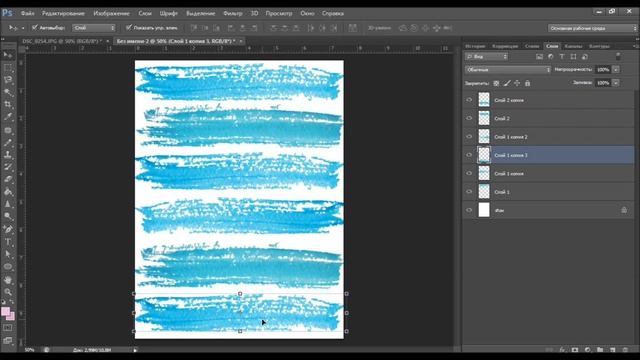Image resolution: width=640 pixels, height=360 pixels.
Task: Select the Dodge tool
Action: coord(8,216)
